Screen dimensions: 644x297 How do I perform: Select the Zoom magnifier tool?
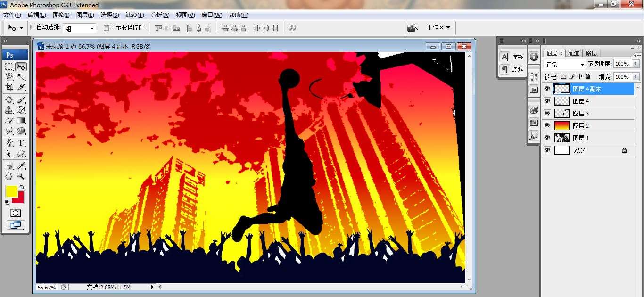[21, 176]
